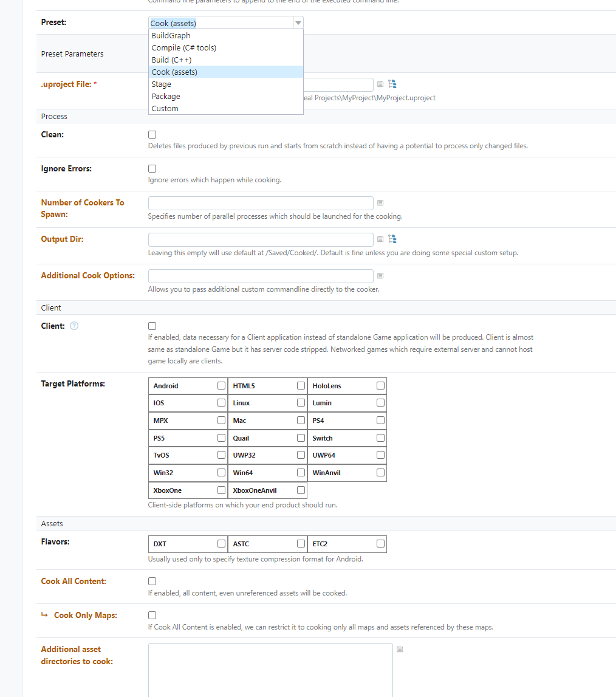Image resolution: width=616 pixels, height=697 pixels.
Task: Select Build (C++) preset option
Action: click(x=226, y=60)
